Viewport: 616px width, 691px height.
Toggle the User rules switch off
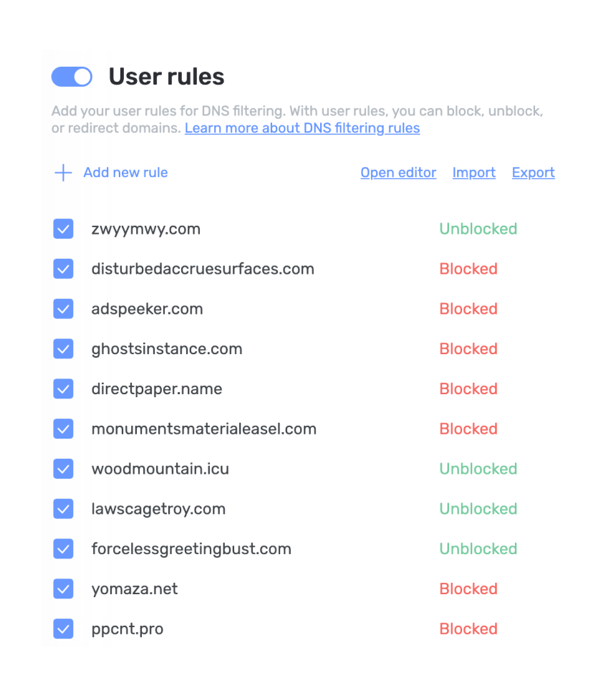click(x=72, y=77)
